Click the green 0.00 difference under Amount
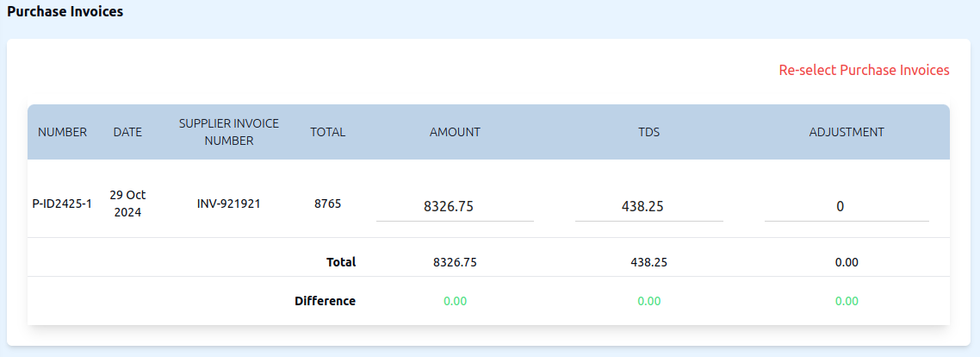 click(455, 301)
